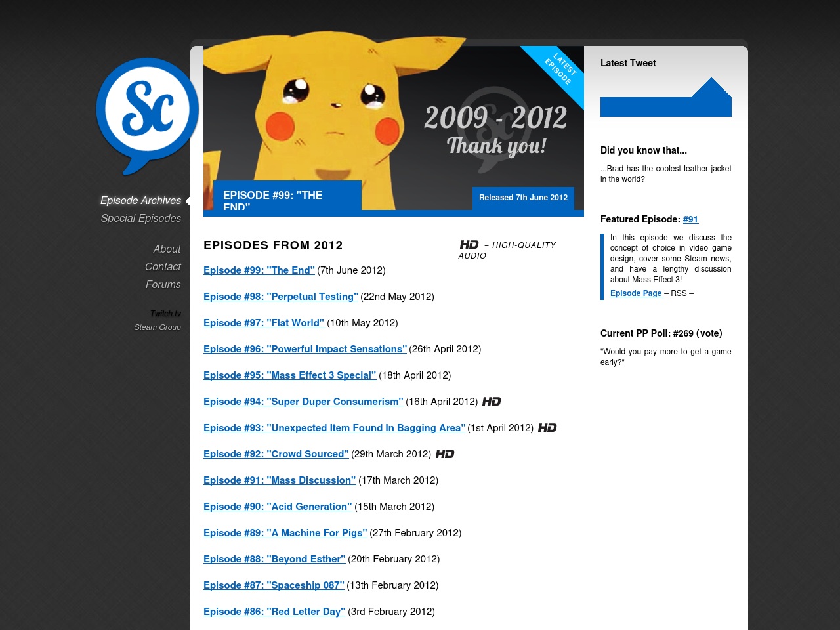Open the Steam Group link
This screenshot has height=630, width=840.
[157, 327]
